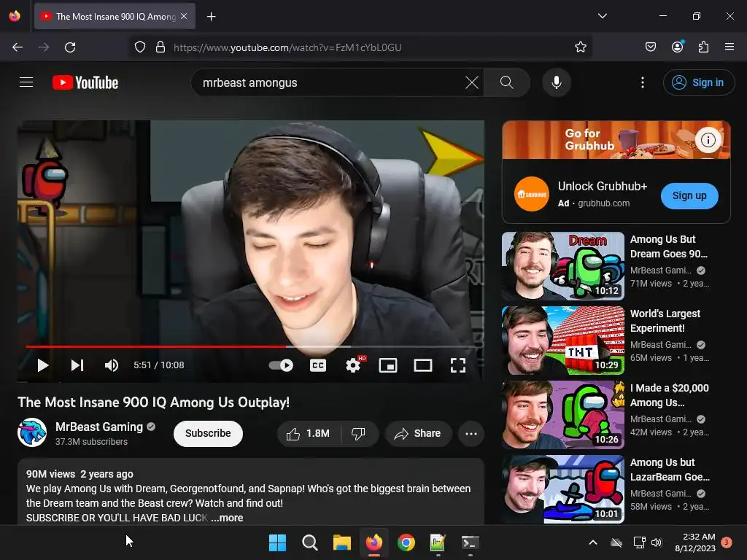Open taskbar clock showing 2:32 AM

click(695, 542)
